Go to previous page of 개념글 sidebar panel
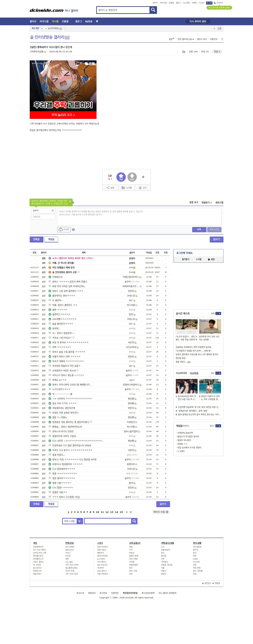This screenshot has width=253, height=644. point(217,426)
